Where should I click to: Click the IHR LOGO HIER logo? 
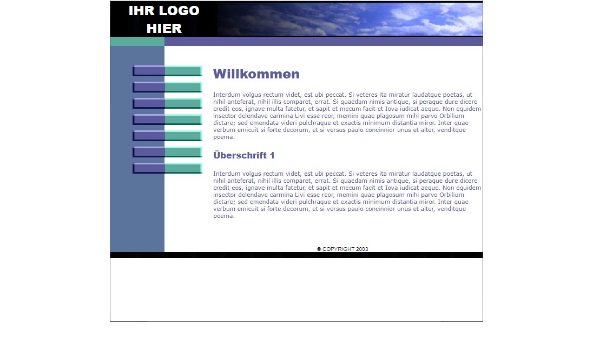[164, 19]
